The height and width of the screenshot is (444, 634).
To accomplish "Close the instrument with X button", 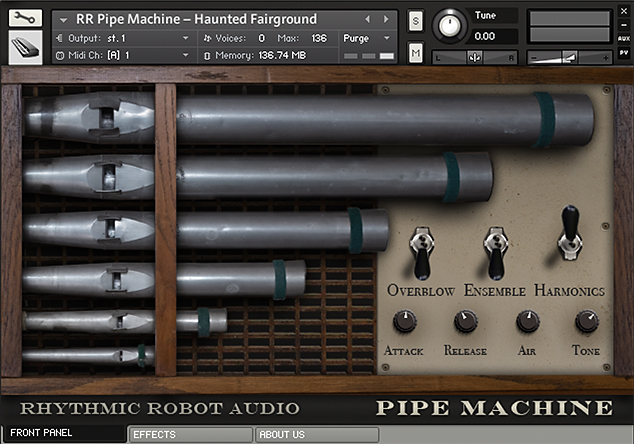I will (x=624, y=11).
